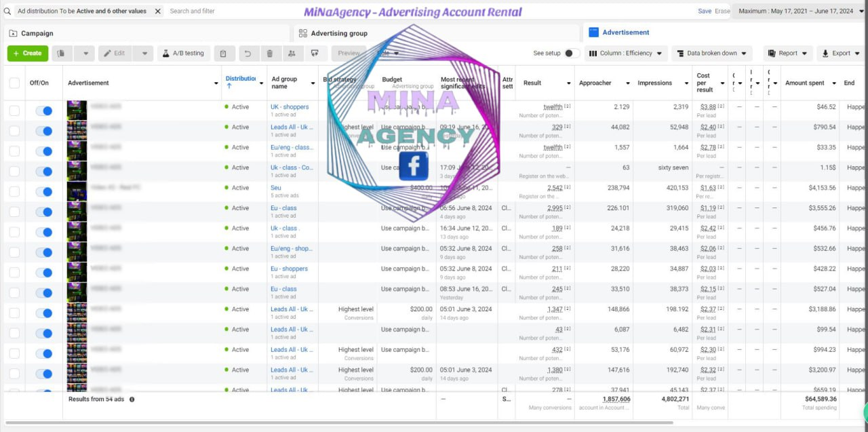Toggle off the ad in the $46.52 row
This screenshot has height=432, width=868.
(43, 111)
